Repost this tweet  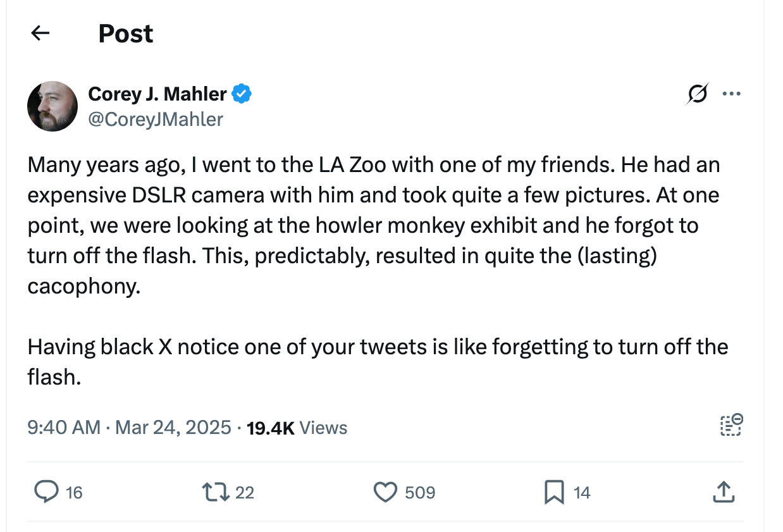coord(217,492)
